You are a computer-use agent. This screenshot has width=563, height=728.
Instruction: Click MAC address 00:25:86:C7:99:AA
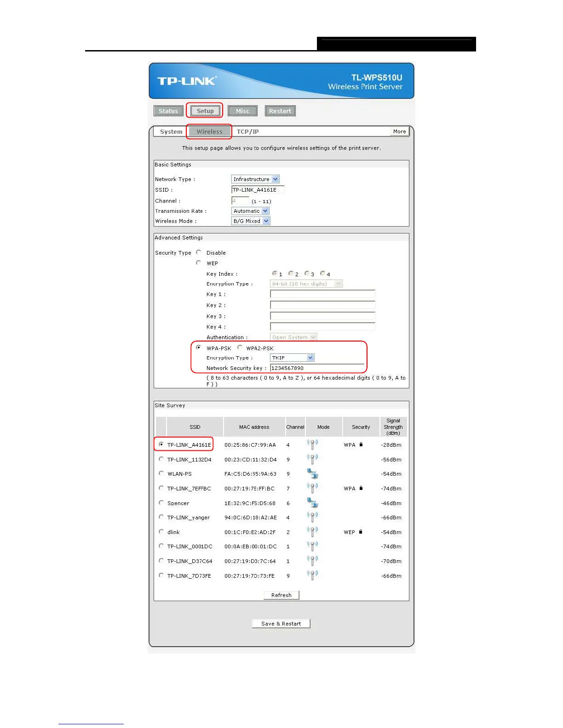pos(250,445)
